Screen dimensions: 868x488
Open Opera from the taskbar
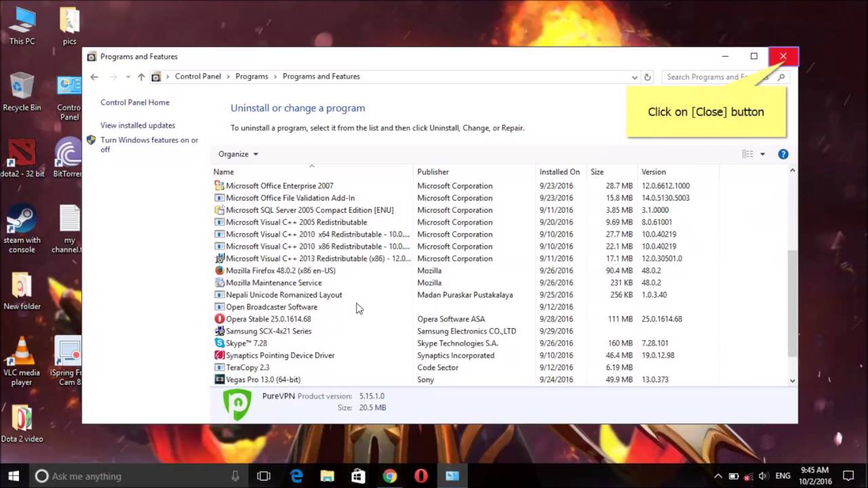tap(421, 476)
